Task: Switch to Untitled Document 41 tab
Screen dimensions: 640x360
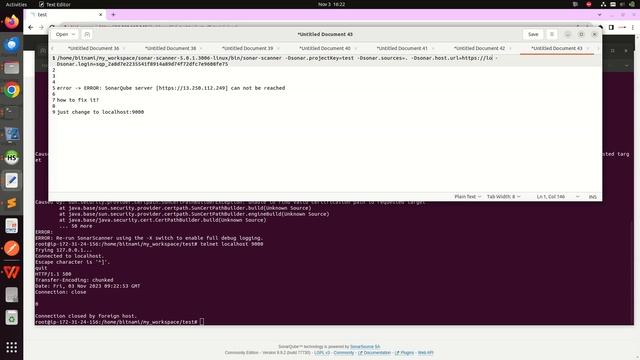Action: (x=402, y=48)
